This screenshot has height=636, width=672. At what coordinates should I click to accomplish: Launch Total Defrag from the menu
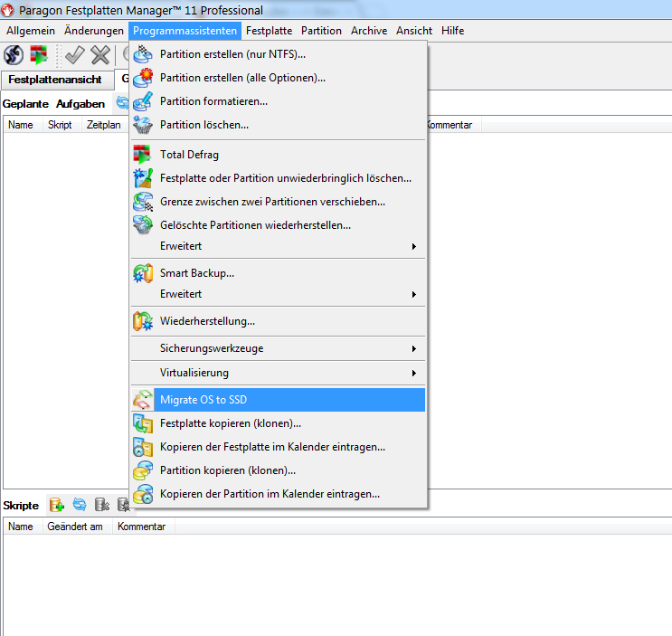[x=279, y=155]
